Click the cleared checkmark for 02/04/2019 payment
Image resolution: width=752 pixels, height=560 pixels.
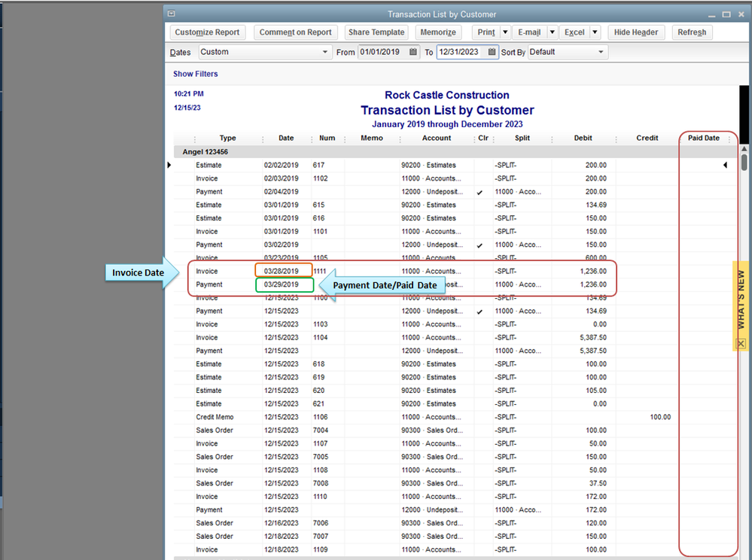pos(480,192)
